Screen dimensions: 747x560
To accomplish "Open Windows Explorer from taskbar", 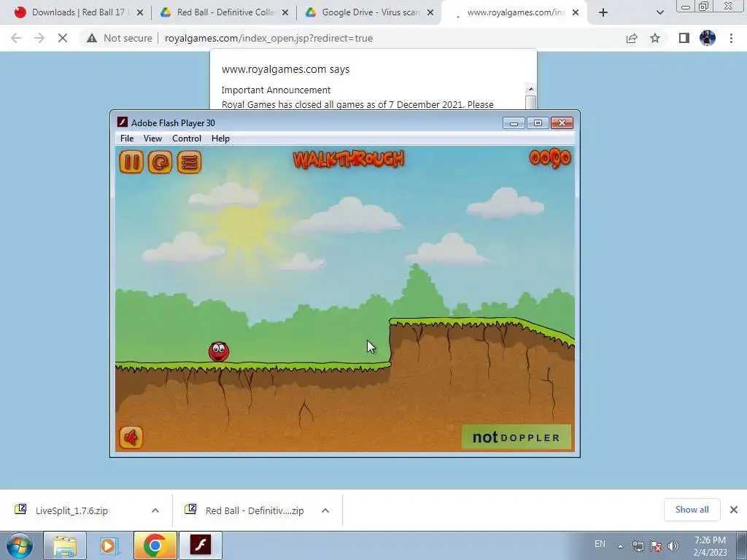I will (x=65, y=545).
